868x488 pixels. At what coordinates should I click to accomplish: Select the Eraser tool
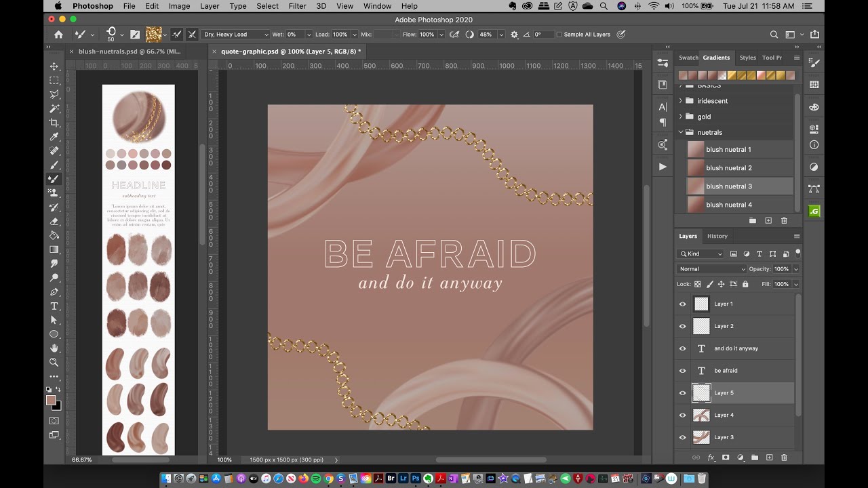54,221
